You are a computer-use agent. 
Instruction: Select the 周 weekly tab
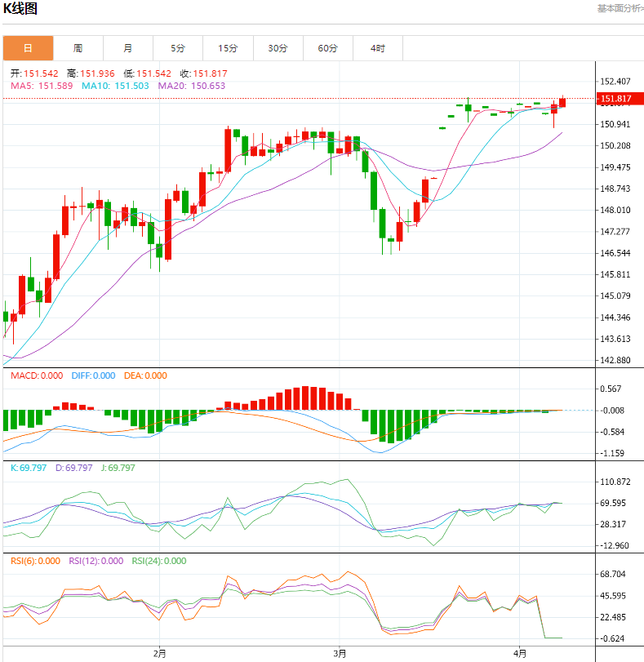(x=78, y=48)
